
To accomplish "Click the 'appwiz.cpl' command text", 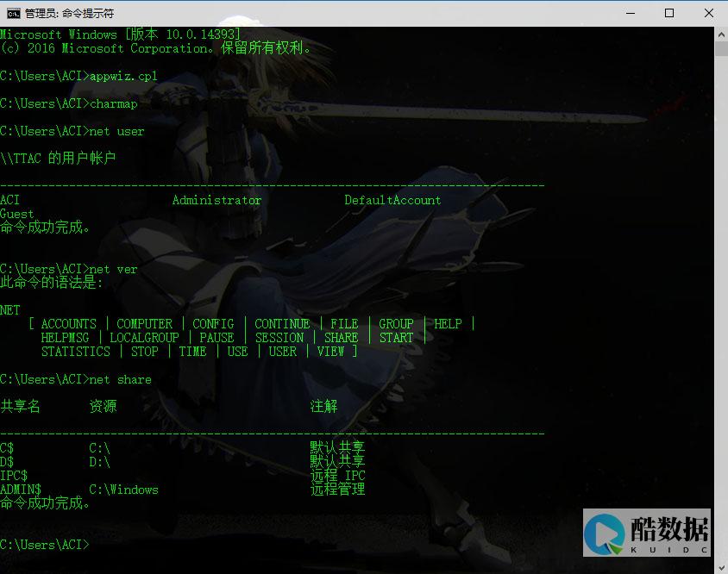I will point(123,76).
